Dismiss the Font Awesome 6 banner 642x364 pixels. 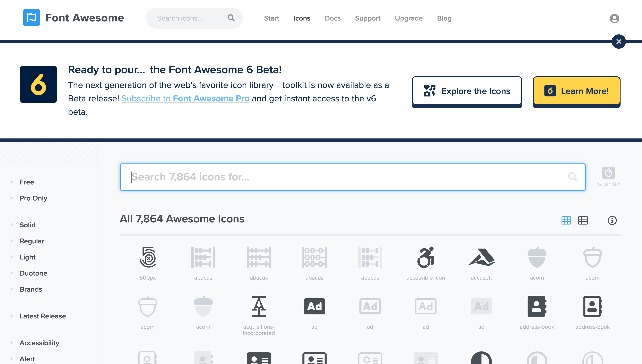coord(619,42)
